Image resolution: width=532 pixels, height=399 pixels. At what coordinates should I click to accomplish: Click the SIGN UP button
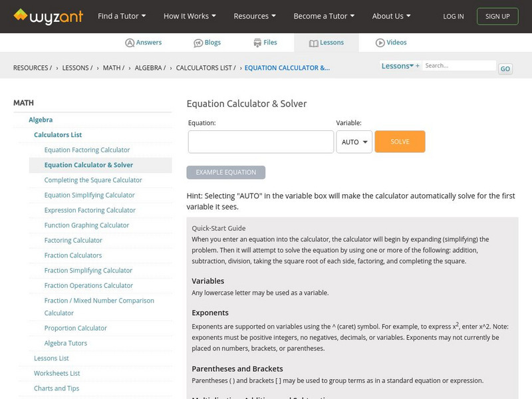[497, 16]
